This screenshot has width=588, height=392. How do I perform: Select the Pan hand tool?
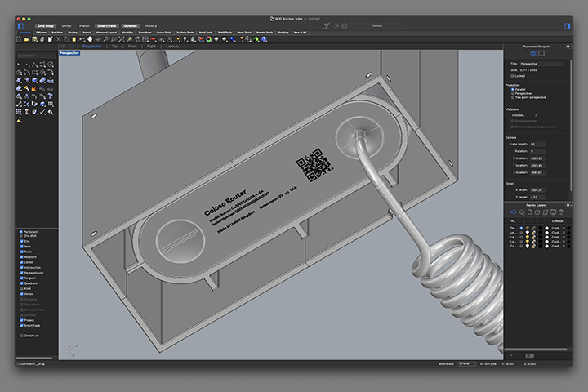[90, 39]
